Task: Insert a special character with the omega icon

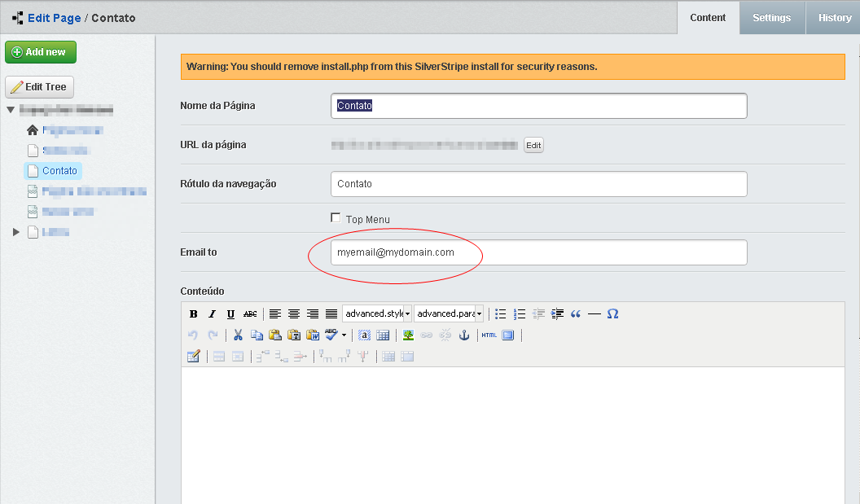Action: 612,313
